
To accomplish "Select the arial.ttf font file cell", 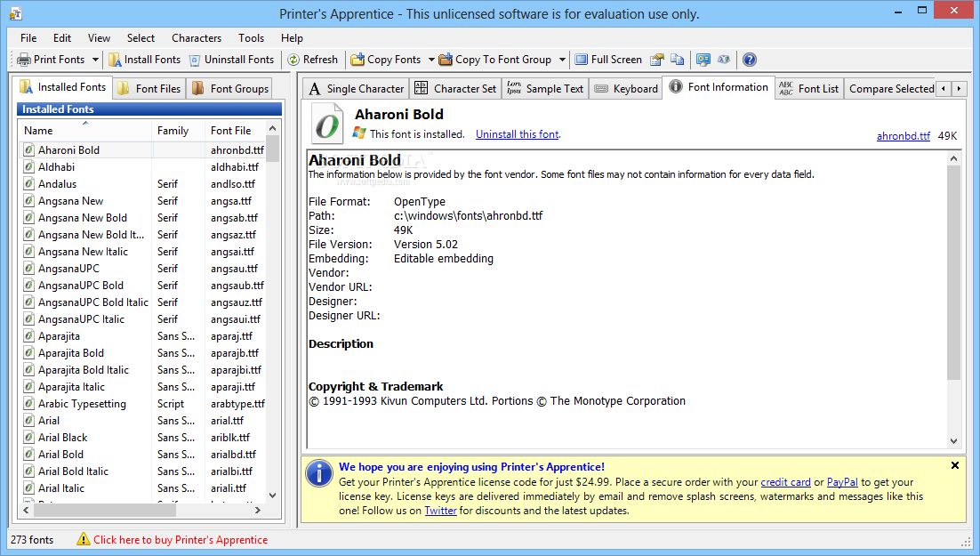I will click(227, 421).
